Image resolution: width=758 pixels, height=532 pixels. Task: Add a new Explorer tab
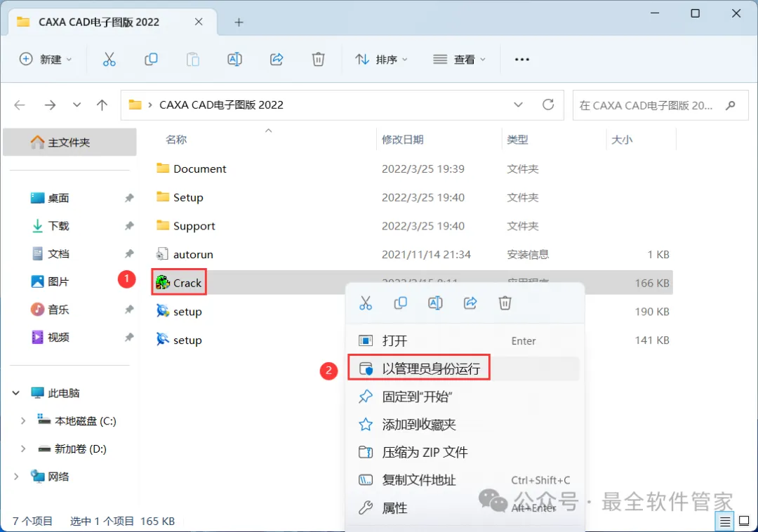[239, 22]
